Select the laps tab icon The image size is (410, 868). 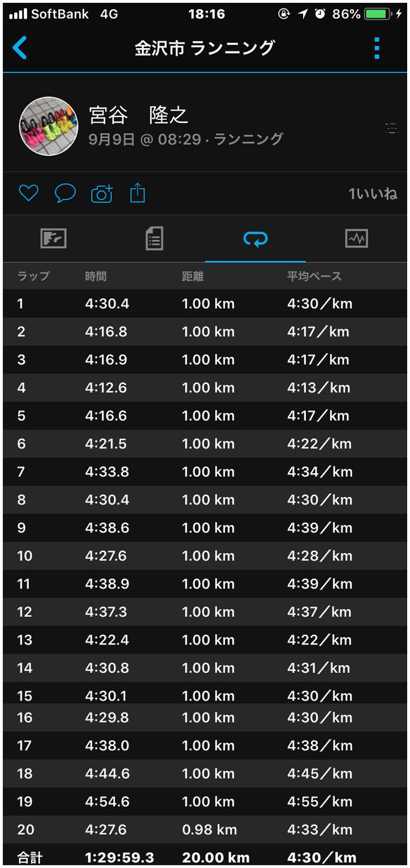pyautogui.click(x=255, y=239)
